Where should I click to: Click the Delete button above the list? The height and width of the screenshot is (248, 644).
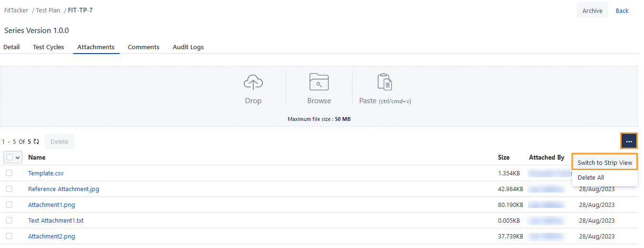pyautogui.click(x=60, y=141)
